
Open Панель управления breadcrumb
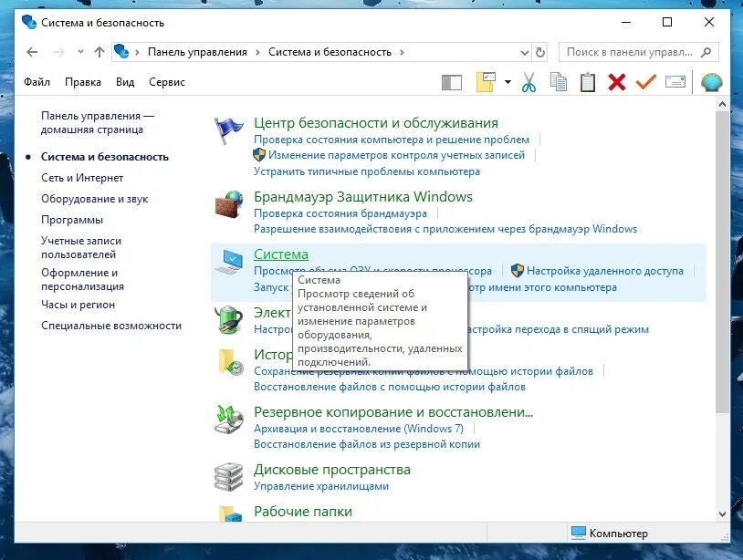197,52
